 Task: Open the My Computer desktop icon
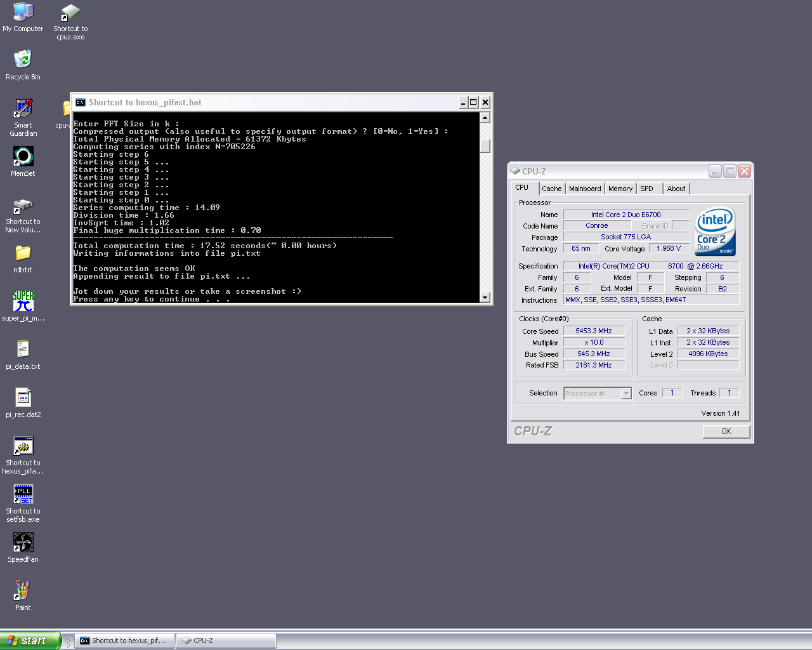pyautogui.click(x=23, y=18)
